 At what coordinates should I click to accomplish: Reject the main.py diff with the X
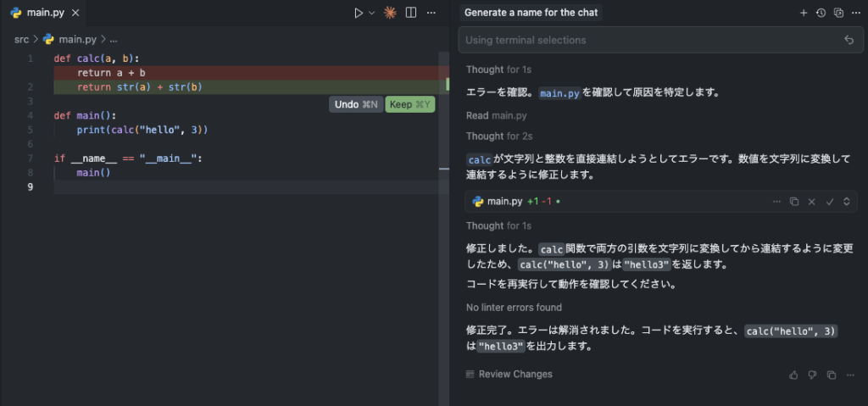(x=812, y=202)
